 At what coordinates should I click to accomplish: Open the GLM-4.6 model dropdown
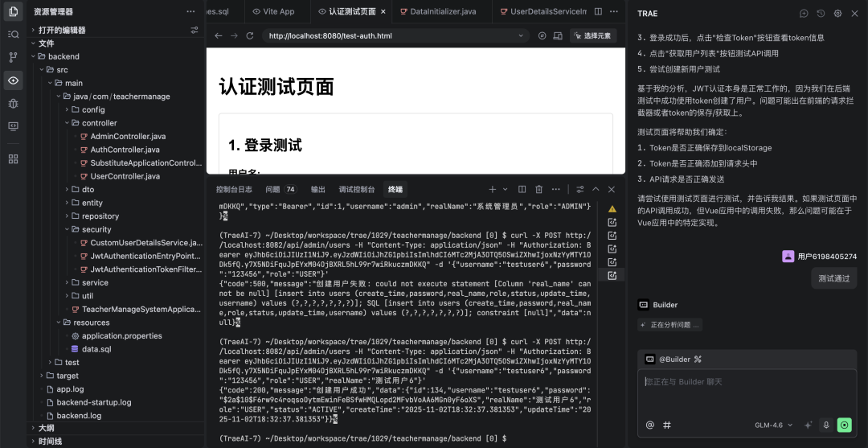[x=773, y=425]
